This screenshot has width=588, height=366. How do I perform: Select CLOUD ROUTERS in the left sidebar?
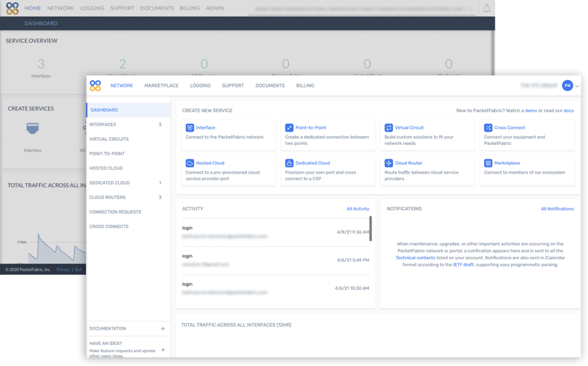coord(128,198)
